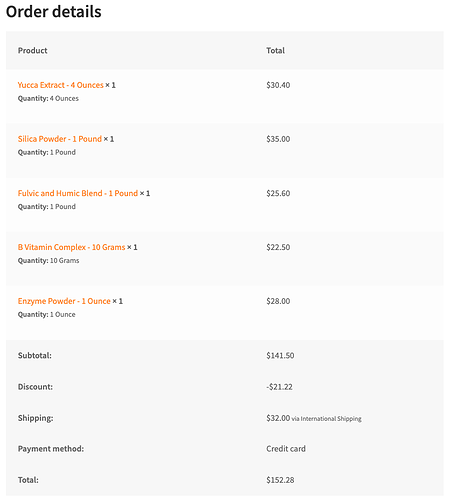Click the via International Shipping text
This screenshot has height=500, width=449.
(327, 419)
